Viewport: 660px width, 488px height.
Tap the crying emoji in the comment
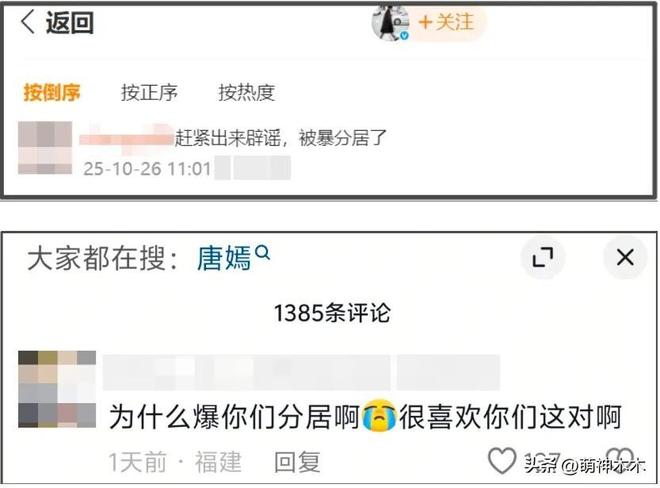click(379, 416)
